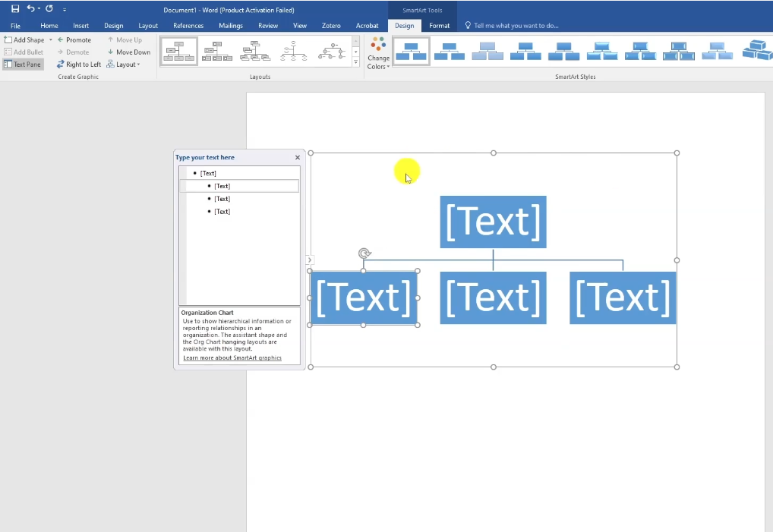Collapse text pane using side arrow tab
The height and width of the screenshot is (532, 773).
(310, 260)
